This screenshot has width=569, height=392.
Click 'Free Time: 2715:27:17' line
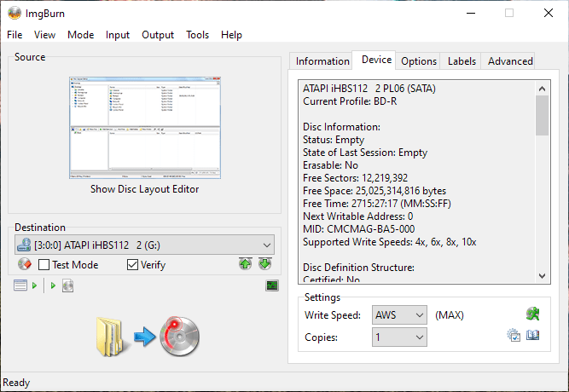coord(377,204)
